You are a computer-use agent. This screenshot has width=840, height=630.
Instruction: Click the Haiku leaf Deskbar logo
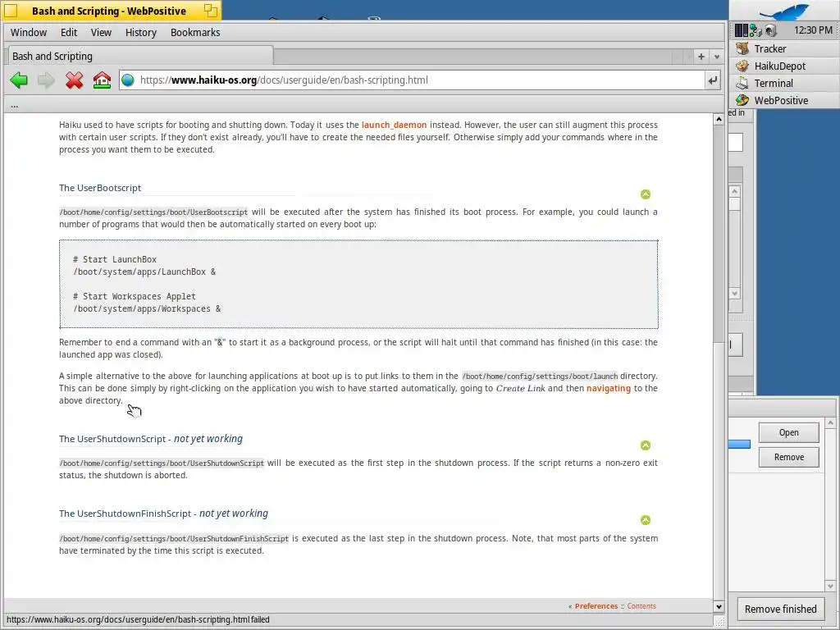click(784, 11)
